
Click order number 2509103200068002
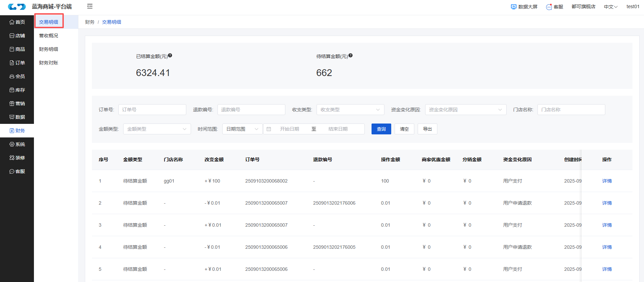(x=266, y=181)
